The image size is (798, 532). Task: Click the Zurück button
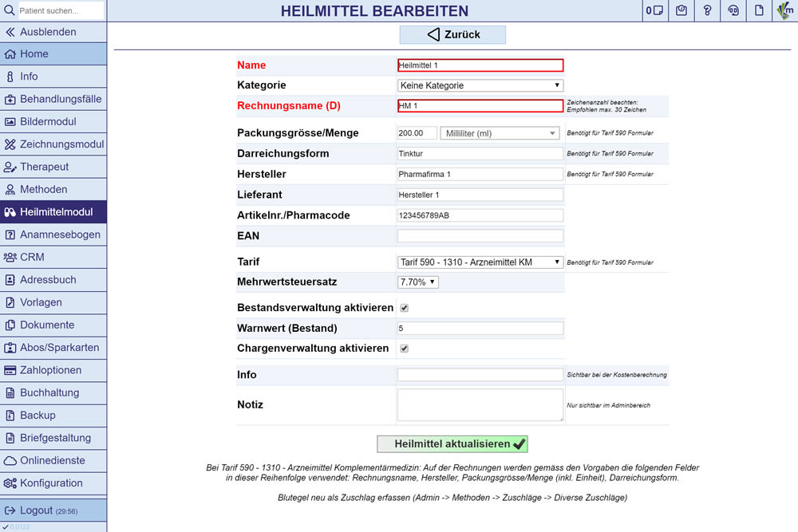(x=452, y=34)
